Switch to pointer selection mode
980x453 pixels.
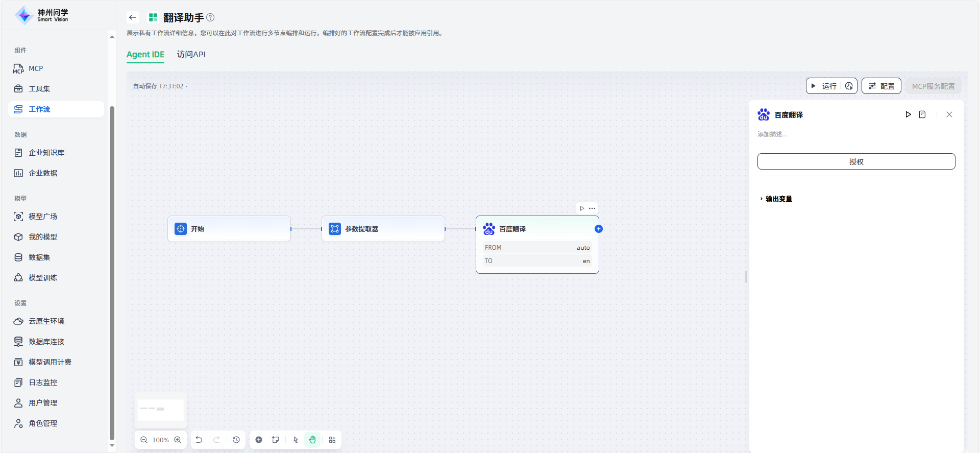(296, 440)
